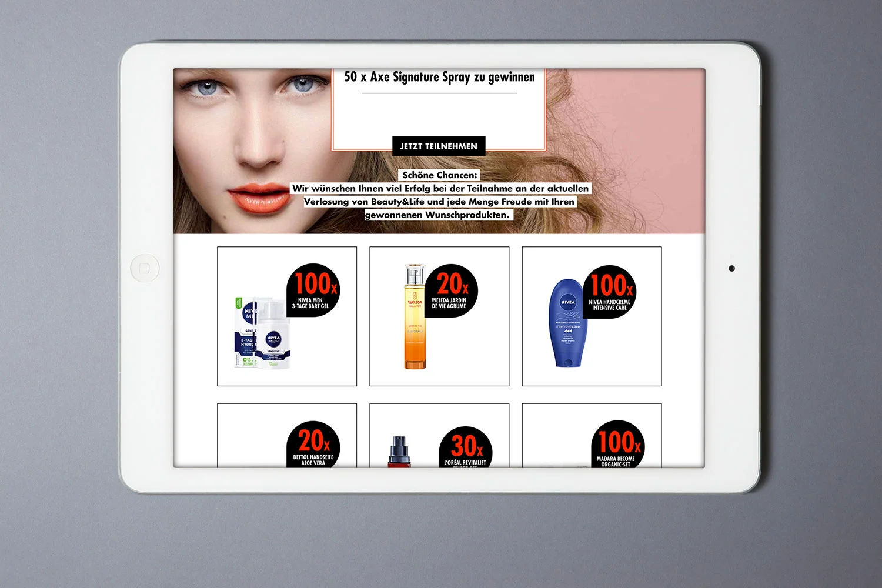The height and width of the screenshot is (588, 882).
Task: Click the 20x Weleda Jardin badge
Action: (451, 290)
